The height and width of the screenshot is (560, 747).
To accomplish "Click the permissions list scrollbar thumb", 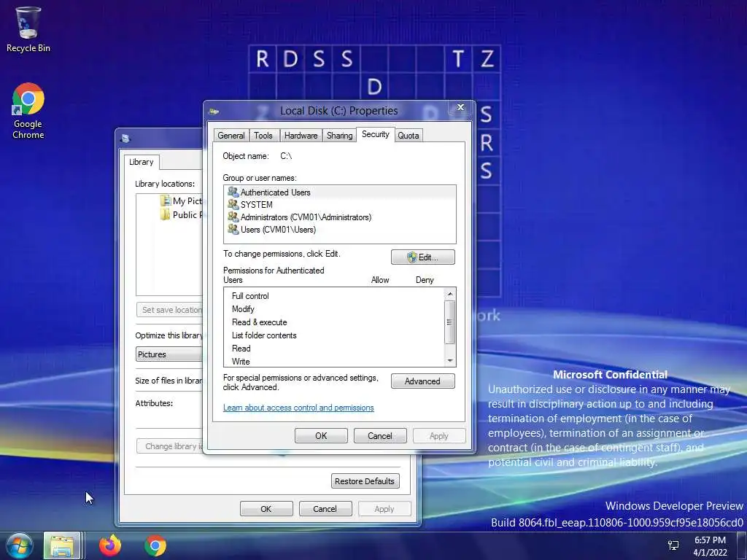I will coord(449,322).
